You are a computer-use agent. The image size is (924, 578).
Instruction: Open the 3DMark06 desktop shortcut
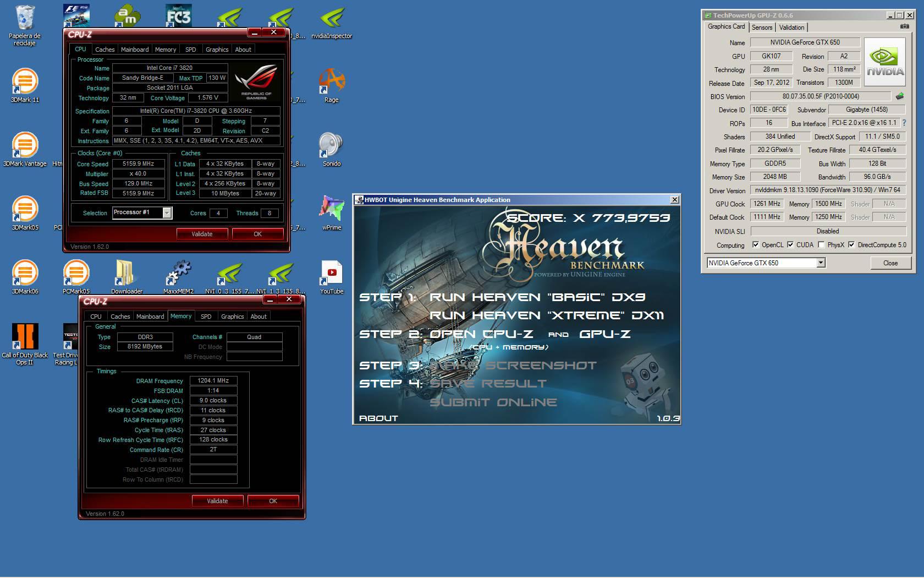pyautogui.click(x=25, y=277)
